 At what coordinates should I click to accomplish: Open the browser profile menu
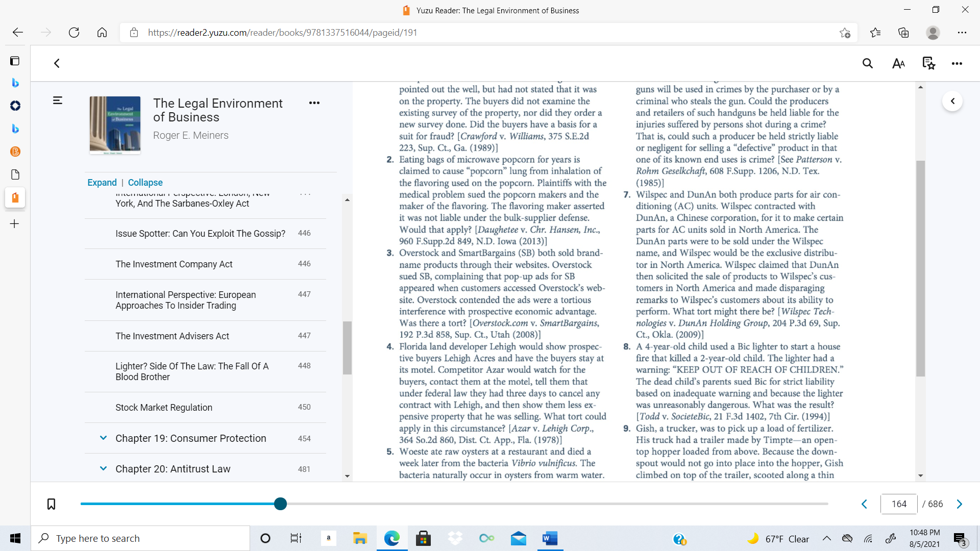933,33
